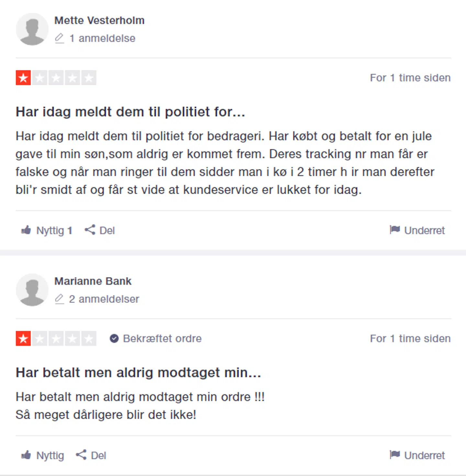Click 'Underret' text on Mette's review
The width and height of the screenshot is (466, 476).
[x=424, y=230]
